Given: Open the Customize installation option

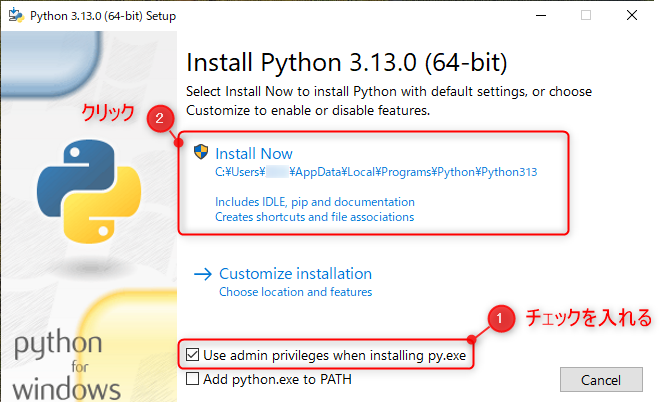Looking at the screenshot, I should coord(295,274).
